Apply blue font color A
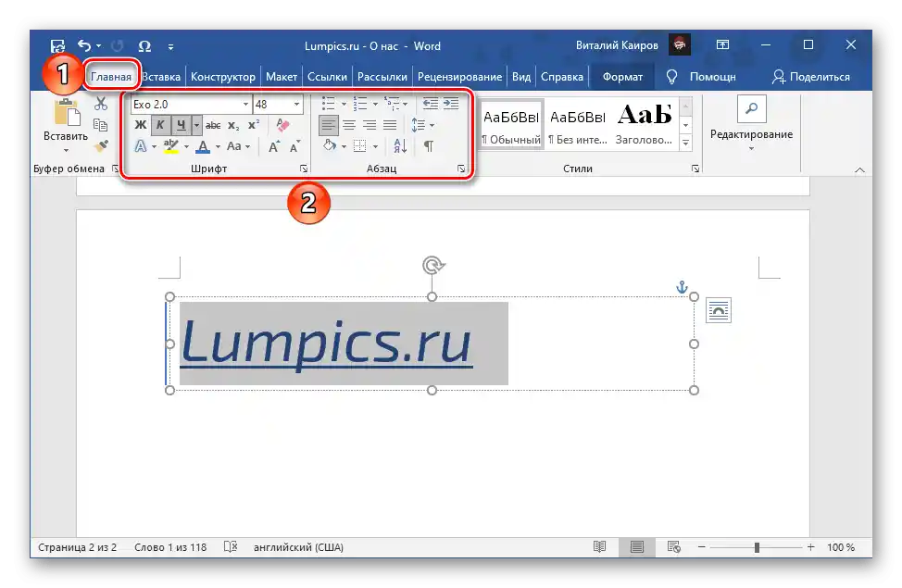The width and height of the screenshot is (902, 588). point(203,146)
